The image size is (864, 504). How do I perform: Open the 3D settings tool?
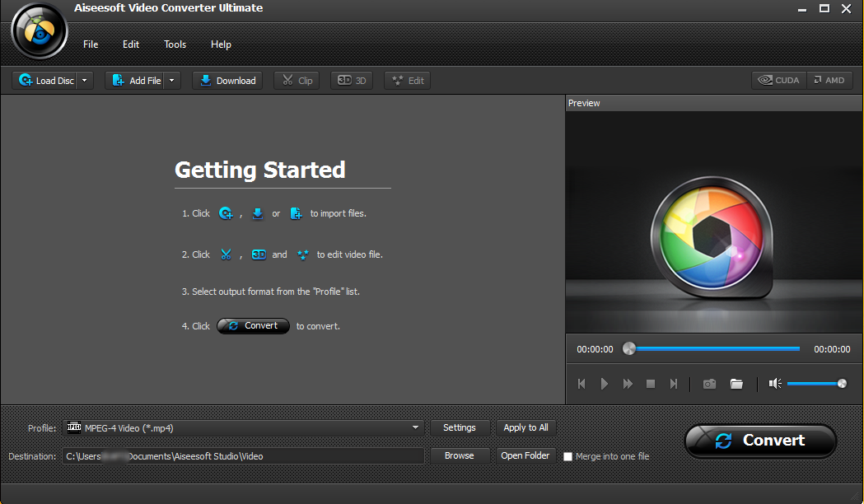tap(352, 81)
